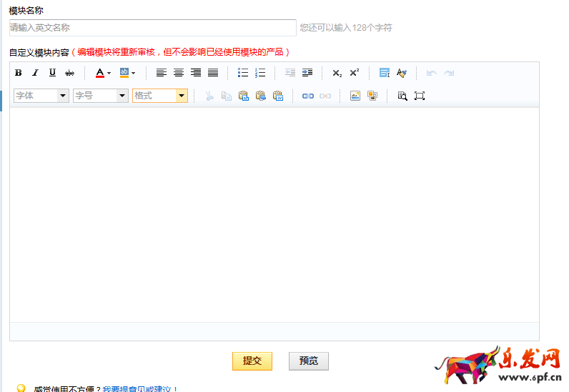The width and height of the screenshot is (569, 392).
Task: Open font color dropdown arrow
Action: 109,74
